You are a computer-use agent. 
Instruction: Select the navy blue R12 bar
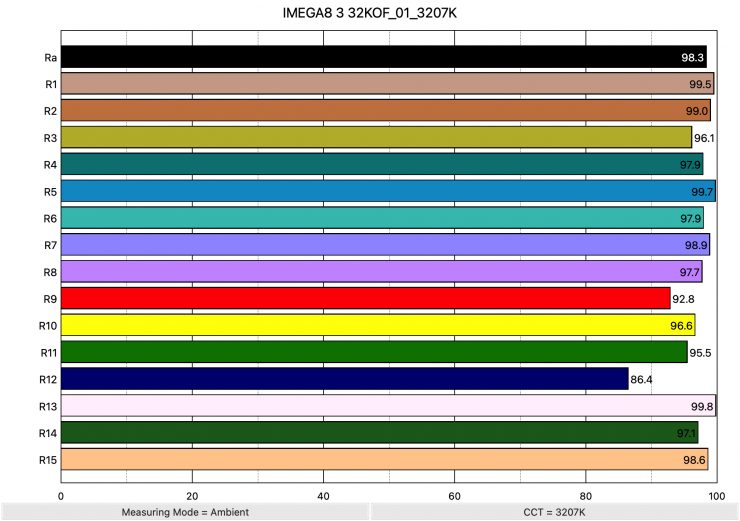pos(344,379)
